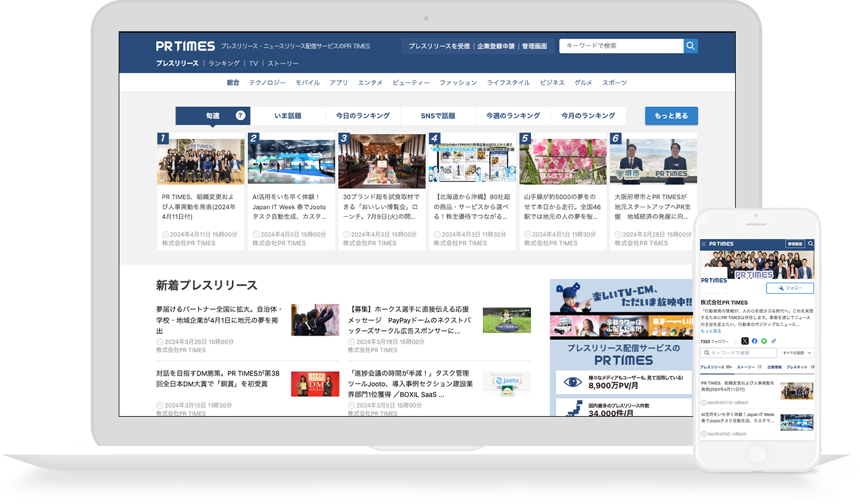Open すべての期間 dropdown on phone

797,353
